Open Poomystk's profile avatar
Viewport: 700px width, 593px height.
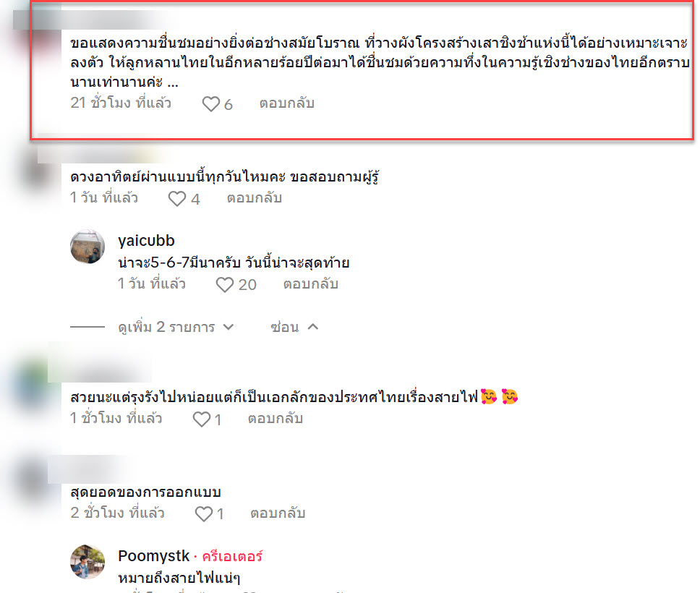point(87,562)
